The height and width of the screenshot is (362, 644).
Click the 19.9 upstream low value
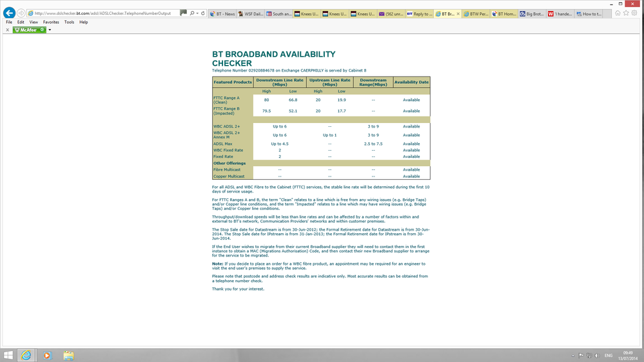[x=342, y=100]
